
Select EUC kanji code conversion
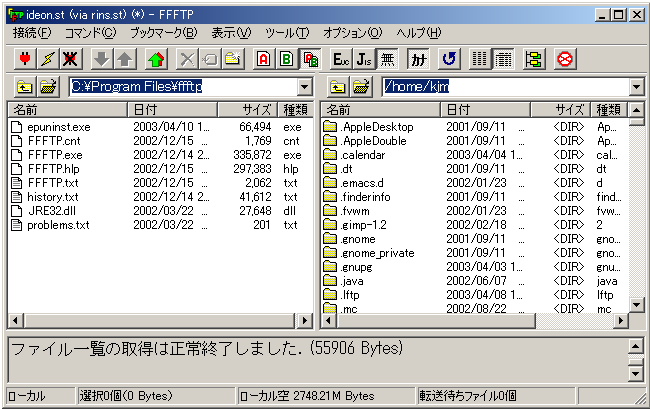(341, 59)
